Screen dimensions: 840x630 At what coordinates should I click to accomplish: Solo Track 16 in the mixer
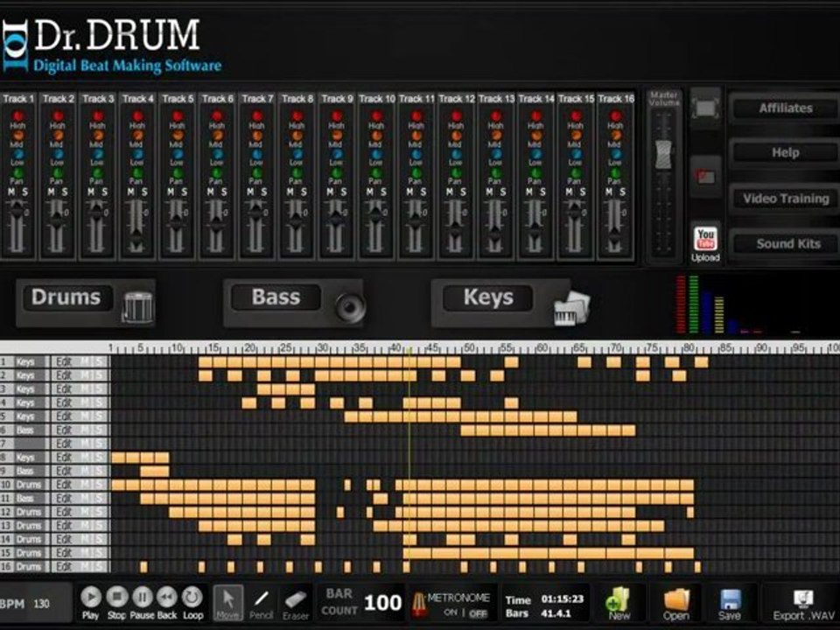(x=622, y=192)
